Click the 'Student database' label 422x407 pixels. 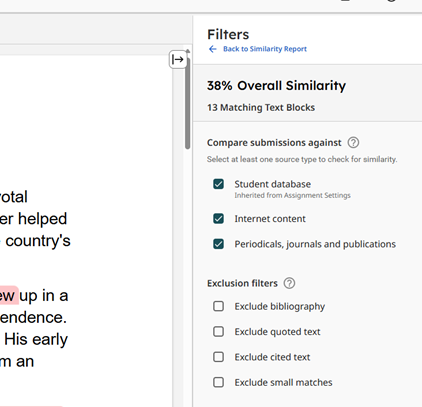click(x=273, y=184)
